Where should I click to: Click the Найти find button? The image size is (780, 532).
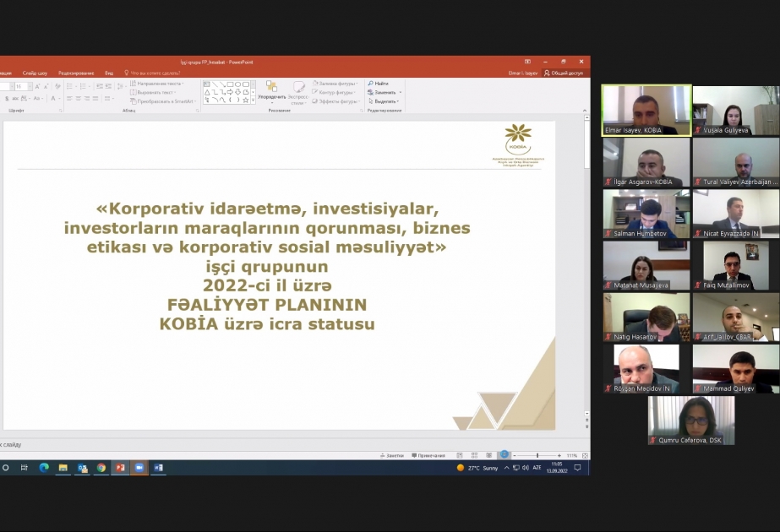point(378,84)
